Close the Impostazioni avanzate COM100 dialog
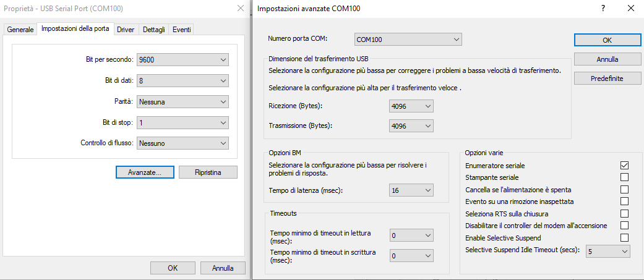The width and height of the screenshot is (644, 280). click(x=630, y=9)
